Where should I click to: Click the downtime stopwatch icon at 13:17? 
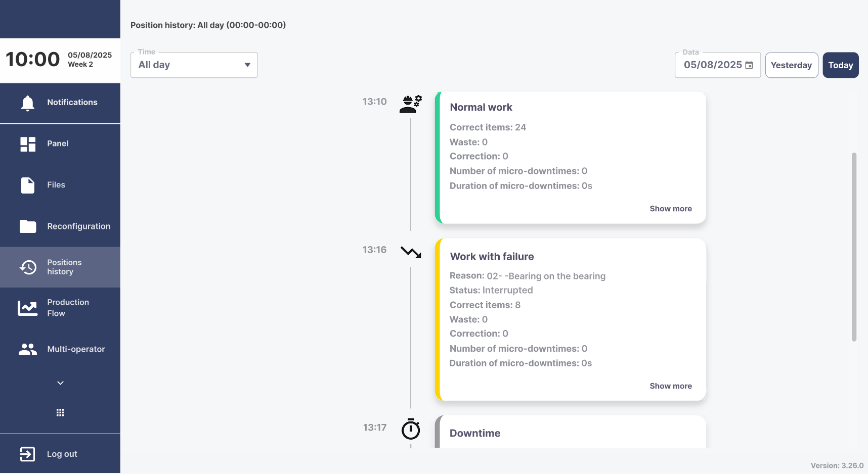coord(411,429)
